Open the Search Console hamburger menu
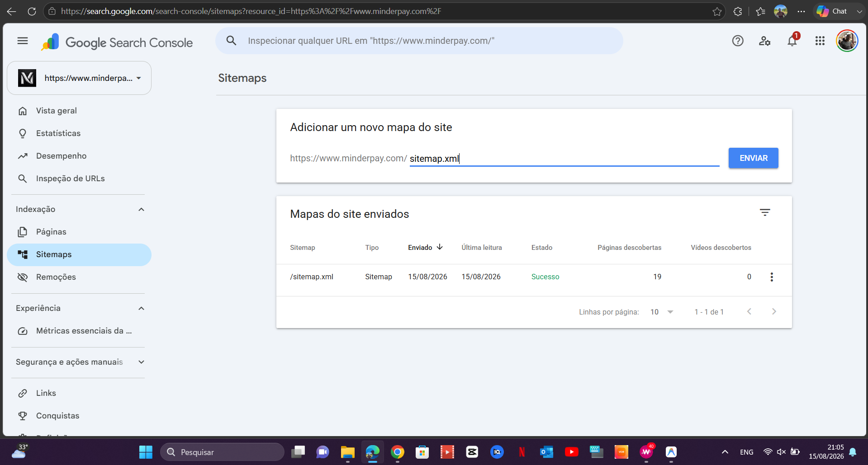The image size is (868, 465). click(x=23, y=41)
